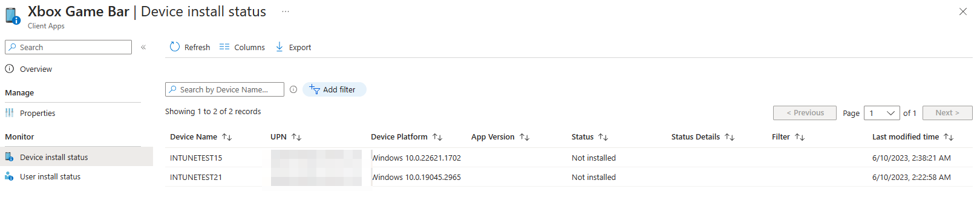Click the sidebar Search box
The width and height of the screenshot is (980, 218).
point(68,47)
